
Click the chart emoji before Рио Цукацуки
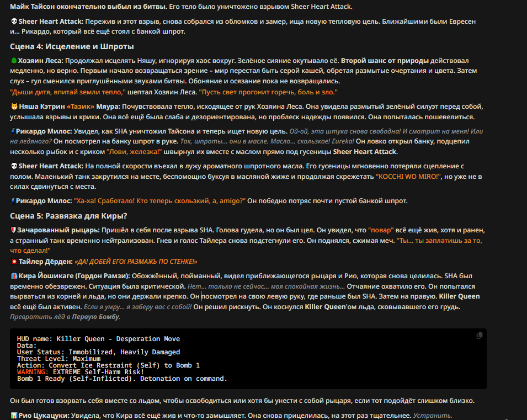[14, 416]
